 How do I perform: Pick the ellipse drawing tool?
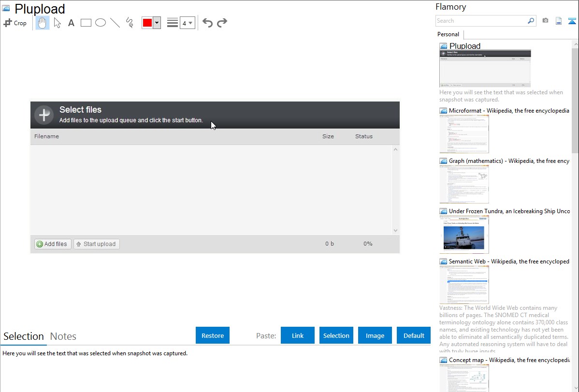point(101,23)
